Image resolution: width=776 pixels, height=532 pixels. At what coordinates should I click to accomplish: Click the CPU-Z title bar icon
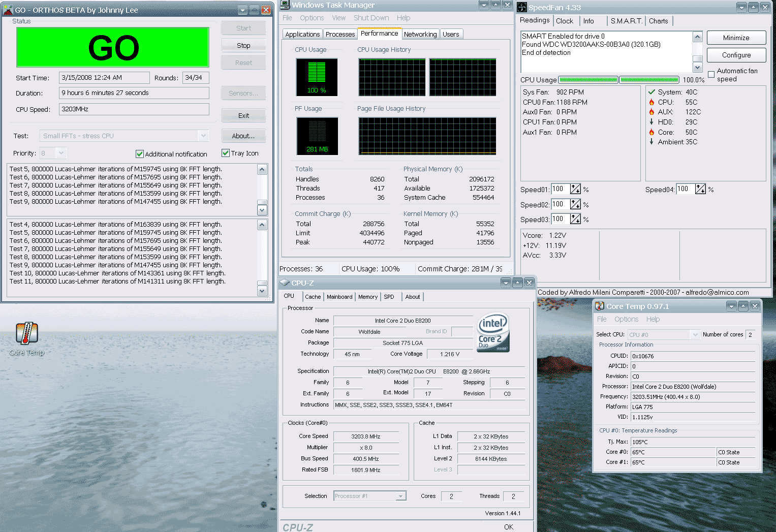pos(285,283)
